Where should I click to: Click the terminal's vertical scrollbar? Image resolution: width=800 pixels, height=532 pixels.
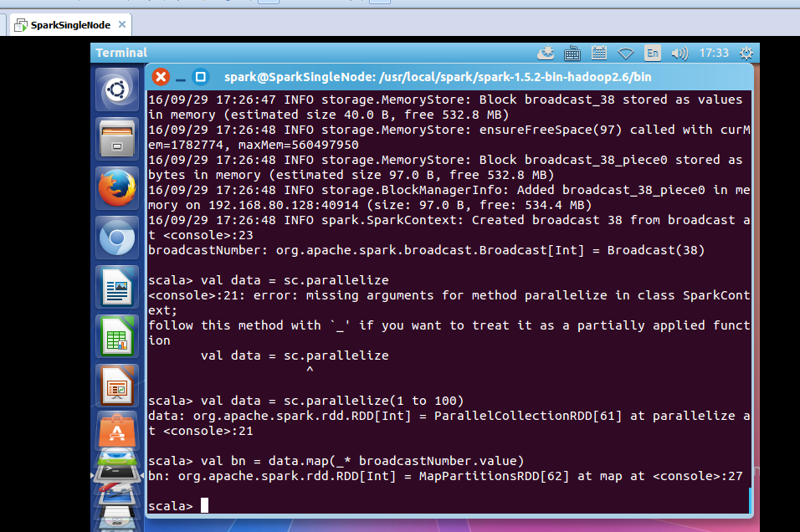(750, 500)
